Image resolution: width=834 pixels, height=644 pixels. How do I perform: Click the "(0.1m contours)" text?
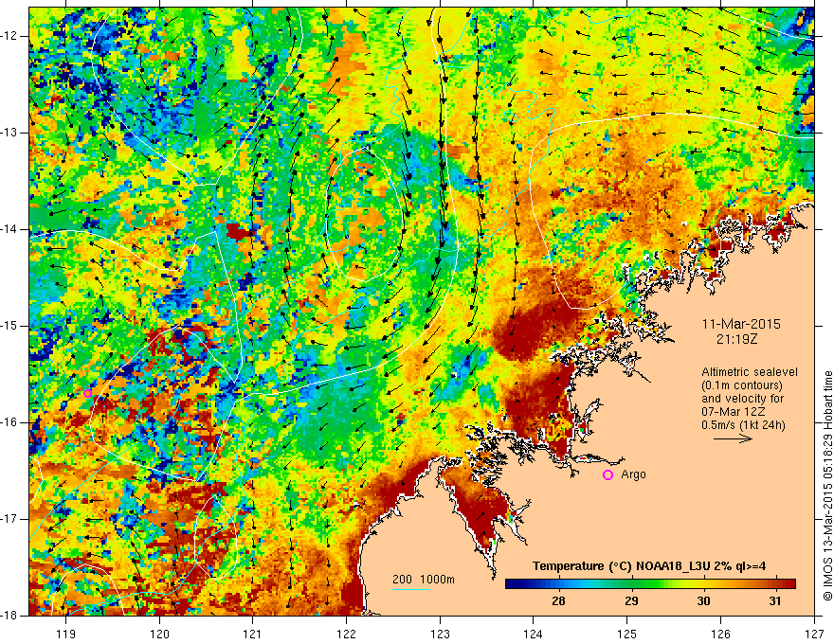(x=742, y=385)
